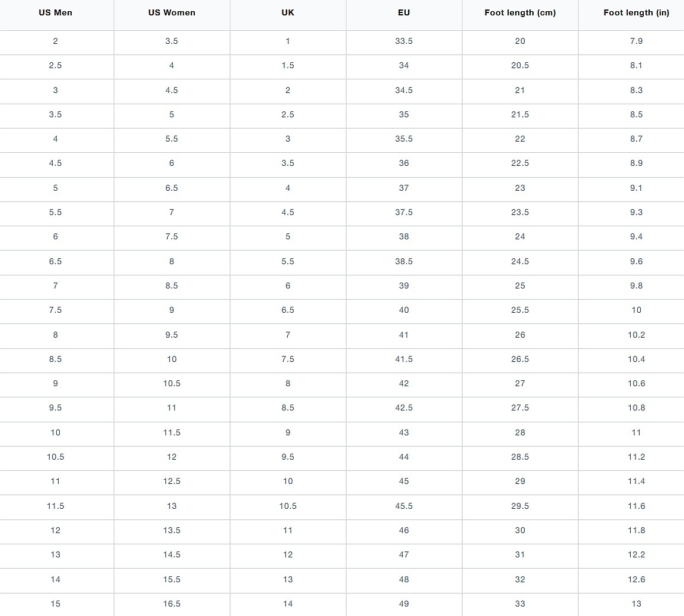
Task: Click the US Women column header
Action: pos(172,12)
